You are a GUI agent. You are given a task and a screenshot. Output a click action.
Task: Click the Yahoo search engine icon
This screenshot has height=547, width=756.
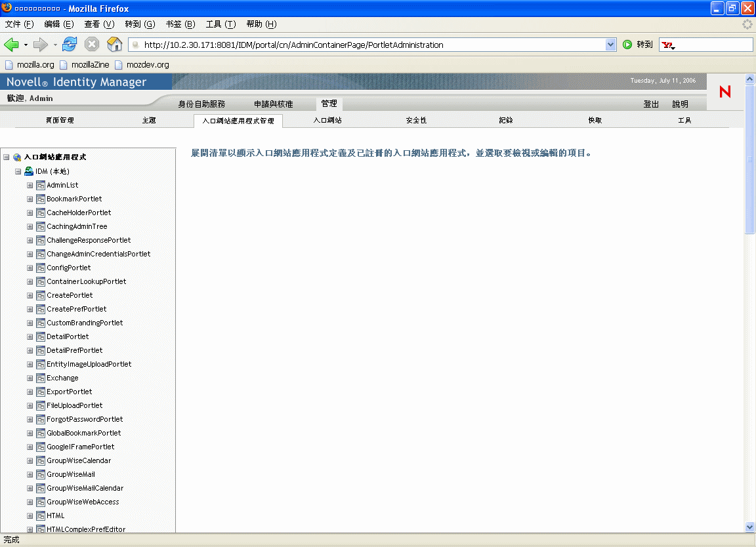click(668, 45)
